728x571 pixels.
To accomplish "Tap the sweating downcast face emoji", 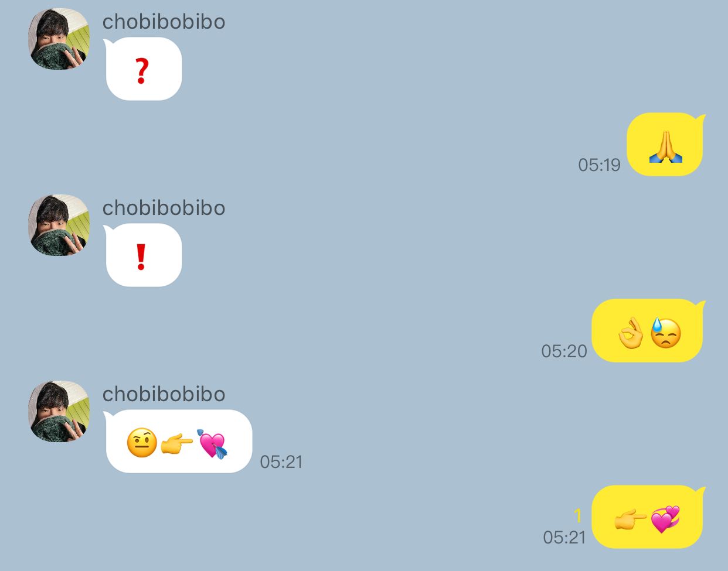I will click(x=665, y=333).
